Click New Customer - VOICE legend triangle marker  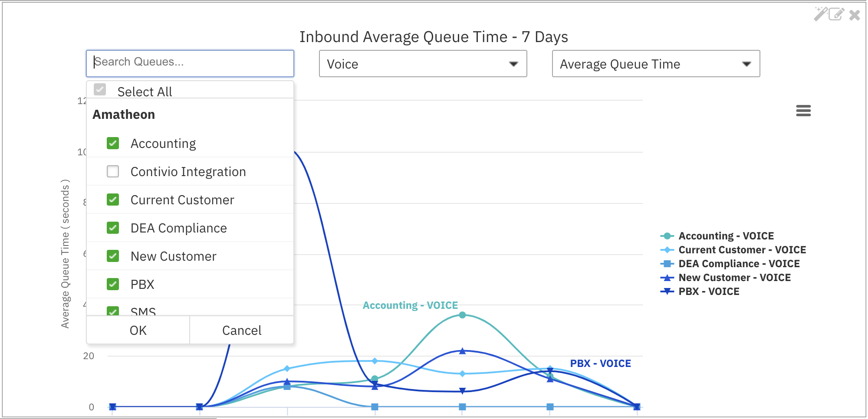pyautogui.click(x=667, y=278)
